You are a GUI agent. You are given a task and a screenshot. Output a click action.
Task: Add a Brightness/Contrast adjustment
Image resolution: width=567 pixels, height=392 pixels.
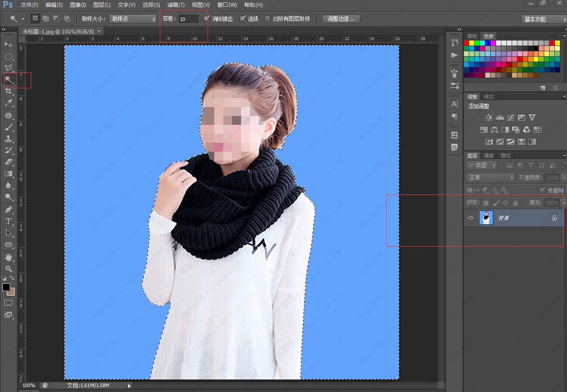489,118
